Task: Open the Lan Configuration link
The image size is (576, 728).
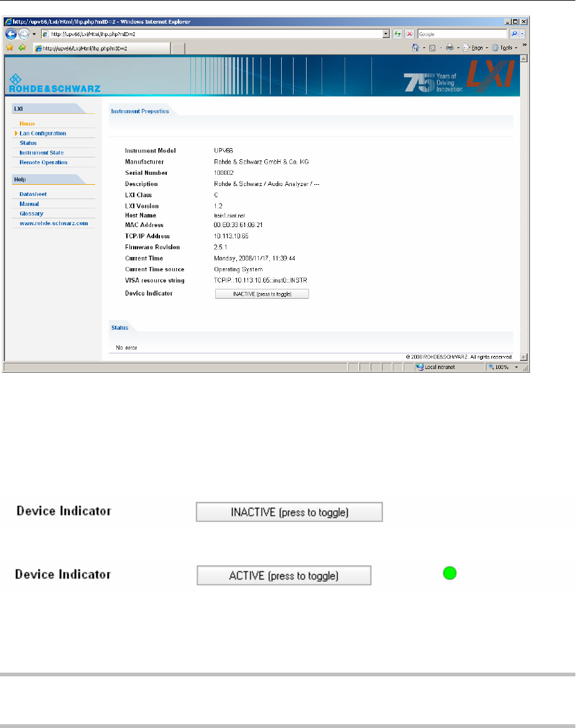Action: point(43,133)
